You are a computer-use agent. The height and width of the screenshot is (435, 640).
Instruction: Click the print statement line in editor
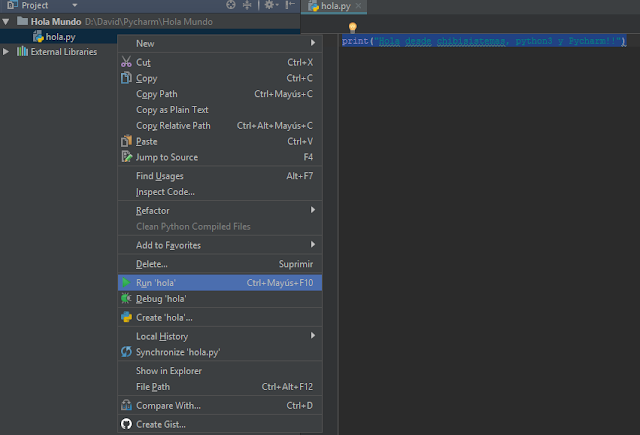(x=484, y=41)
